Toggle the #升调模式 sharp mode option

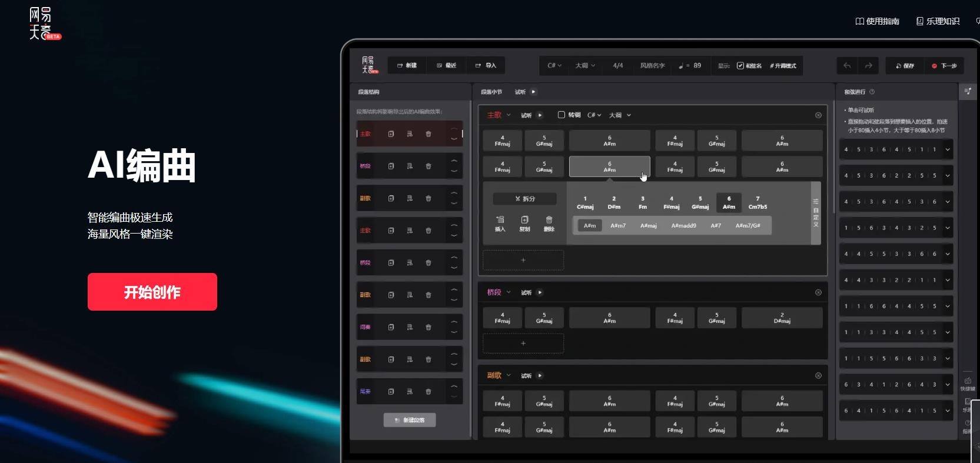783,65
